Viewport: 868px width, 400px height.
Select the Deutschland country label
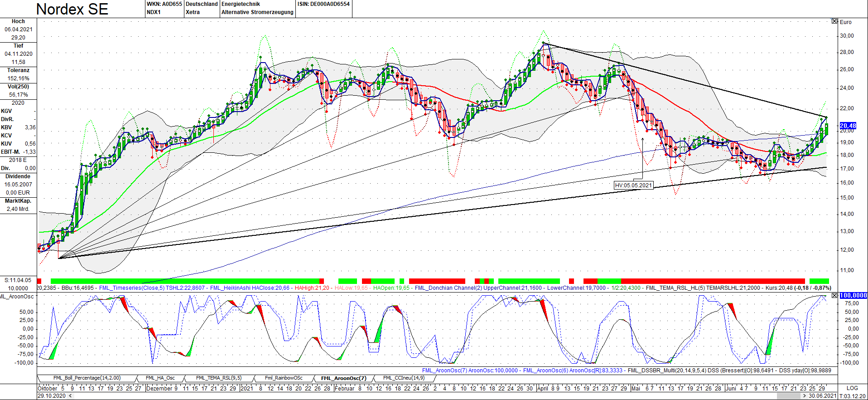[202, 4]
